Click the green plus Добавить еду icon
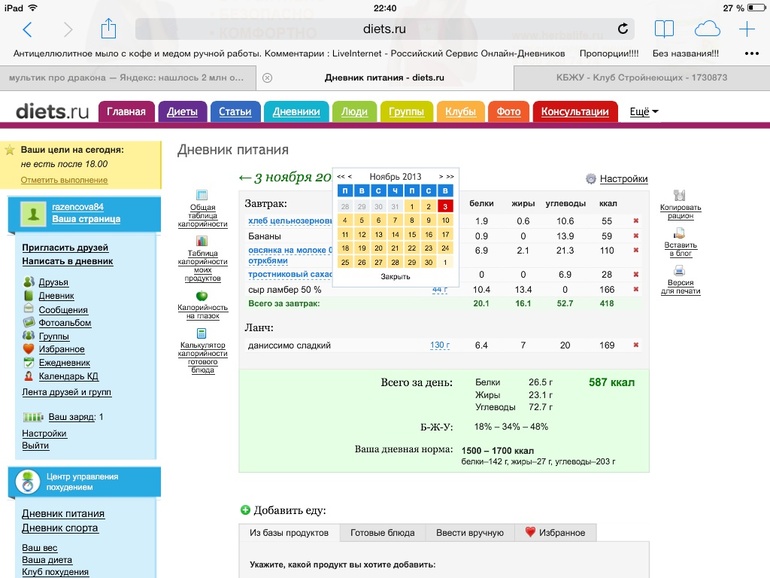 coord(245,510)
